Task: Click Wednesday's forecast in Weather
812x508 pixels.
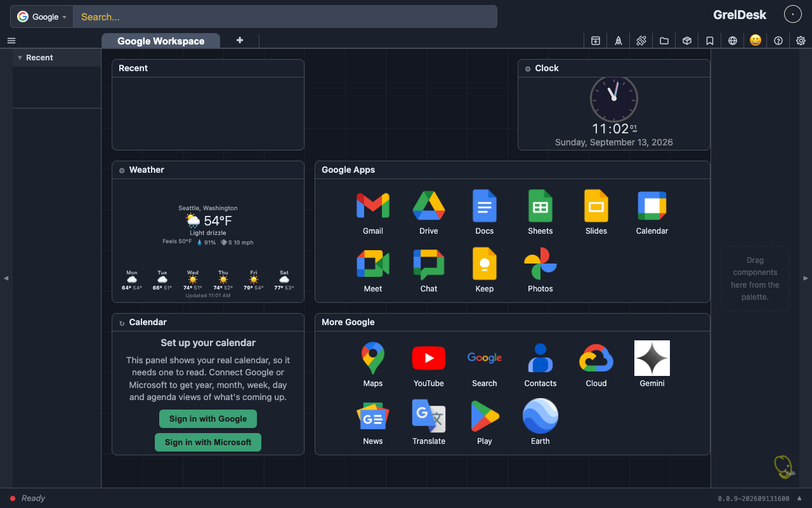Action: pos(193,279)
